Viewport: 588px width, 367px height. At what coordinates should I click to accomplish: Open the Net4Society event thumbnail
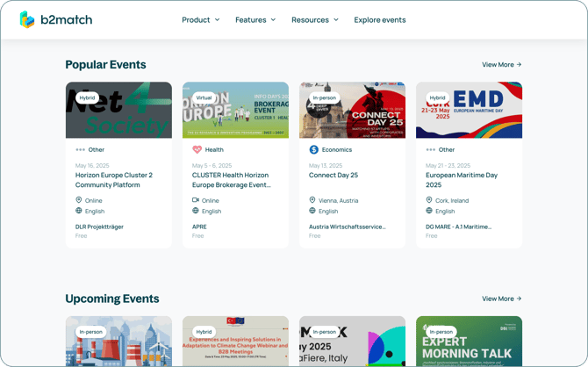[x=118, y=110]
